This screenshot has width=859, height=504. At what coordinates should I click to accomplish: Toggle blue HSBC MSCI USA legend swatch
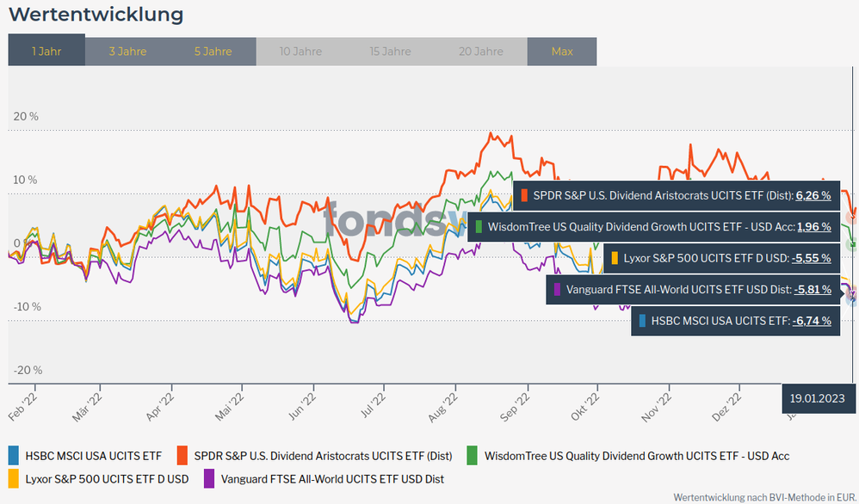pyautogui.click(x=14, y=455)
